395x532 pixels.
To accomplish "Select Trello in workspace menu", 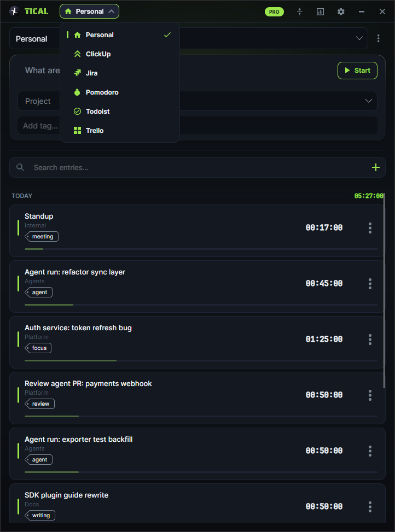I will point(119,130).
